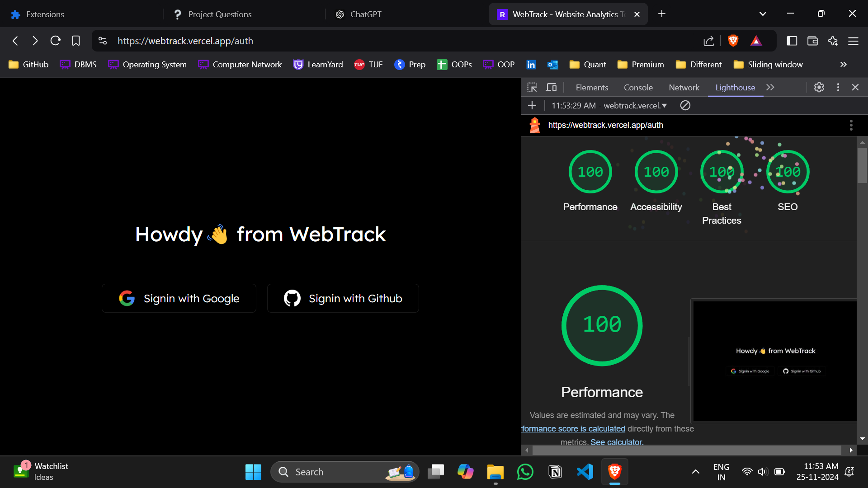Click the share page icon in address bar

708,41
